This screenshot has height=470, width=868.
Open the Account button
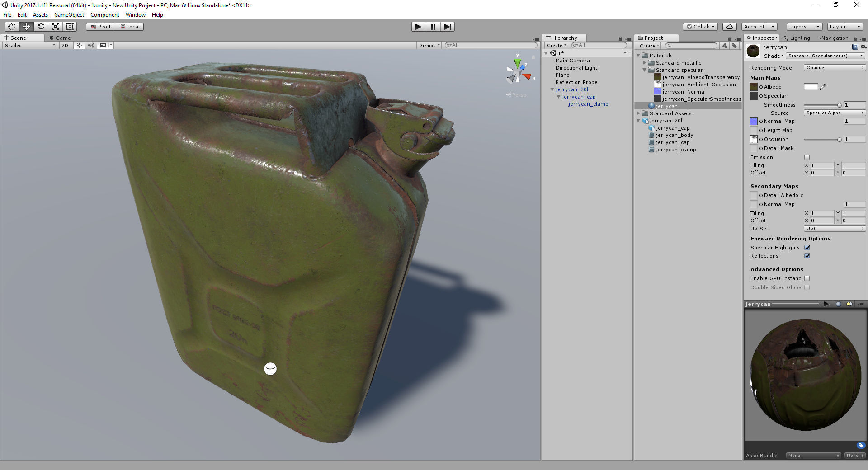(x=759, y=27)
